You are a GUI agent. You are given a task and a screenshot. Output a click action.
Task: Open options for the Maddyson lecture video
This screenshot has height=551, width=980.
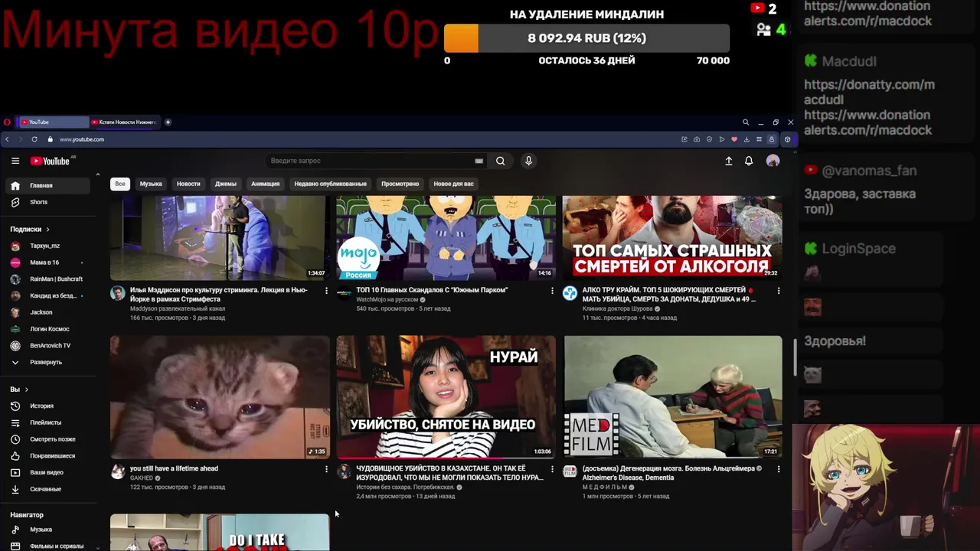(x=326, y=291)
